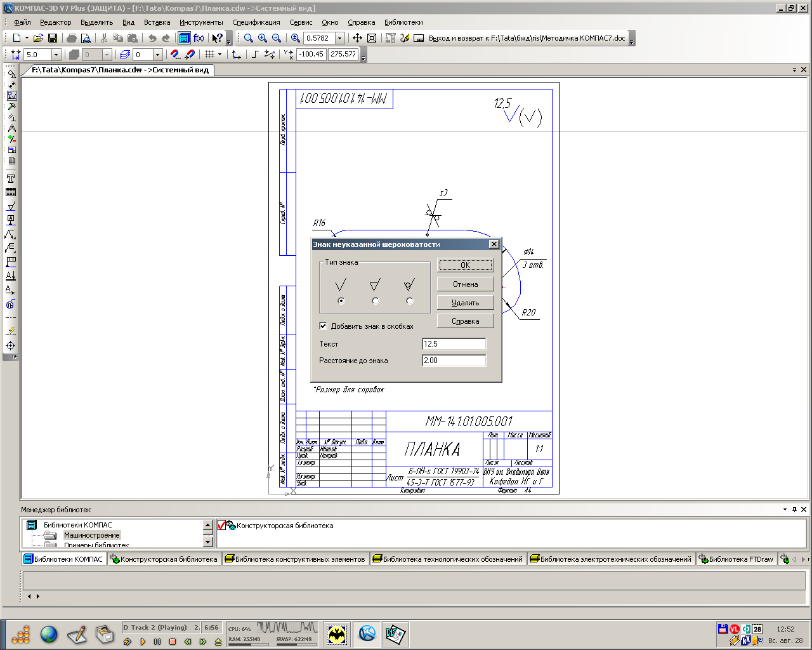The height and width of the screenshot is (650, 812).
Task: Open the Библиотеки menu
Action: 403,22
